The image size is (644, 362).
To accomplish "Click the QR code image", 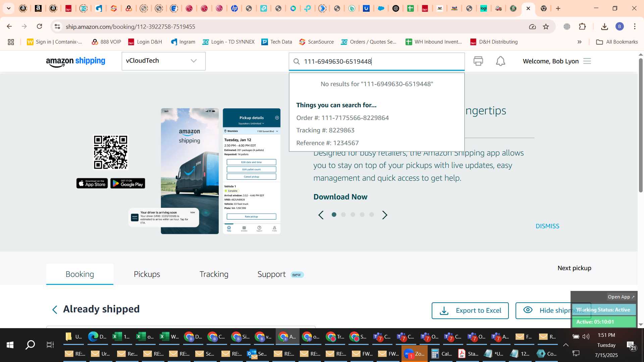I will coord(111,152).
